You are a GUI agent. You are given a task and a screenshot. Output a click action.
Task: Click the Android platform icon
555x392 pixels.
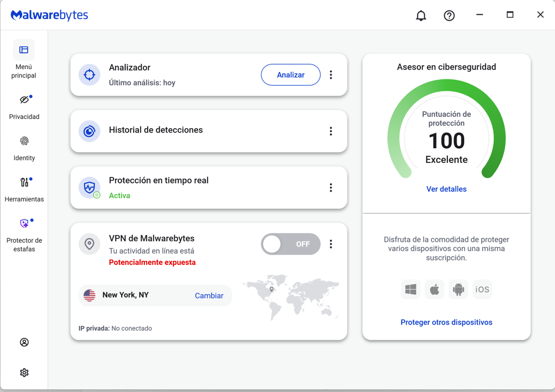tap(458, 289)
